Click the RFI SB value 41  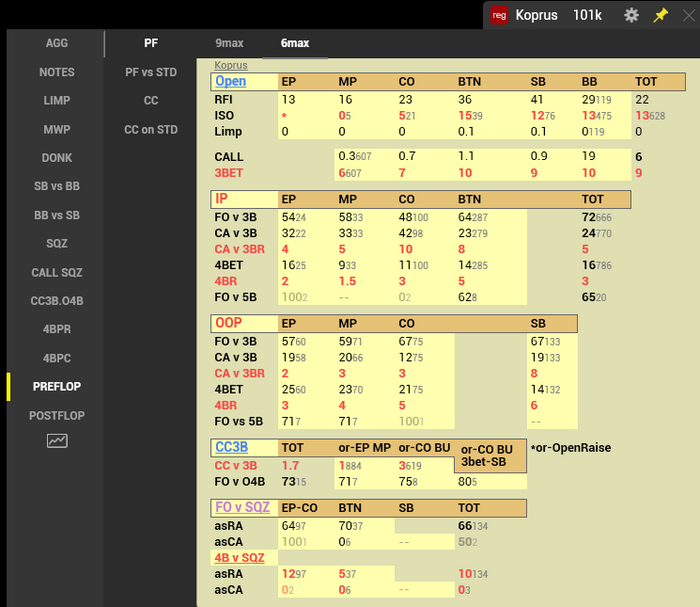(537, 100)
